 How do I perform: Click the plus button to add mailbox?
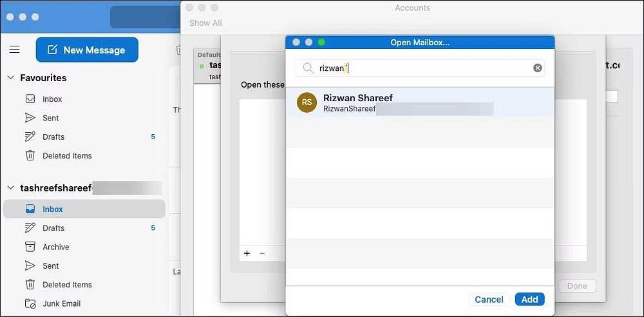pyautogui.click(x=247, y=254)
